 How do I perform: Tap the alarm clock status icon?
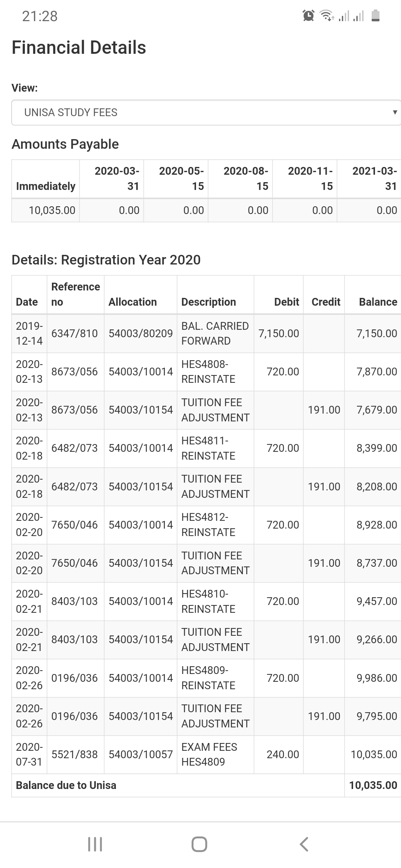[x=308, y=15]
